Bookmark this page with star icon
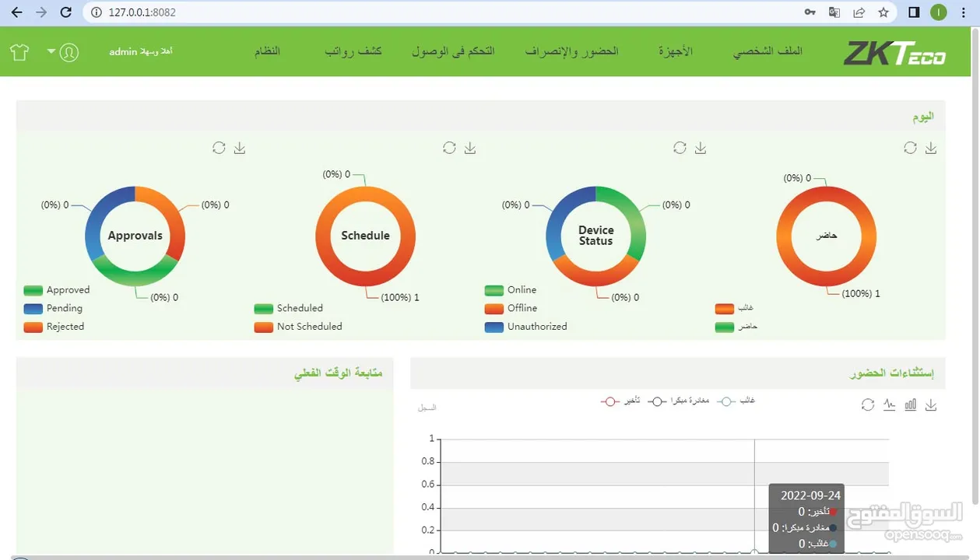The height and width of the screenshot is (560, 980). [x=883, y=12]
